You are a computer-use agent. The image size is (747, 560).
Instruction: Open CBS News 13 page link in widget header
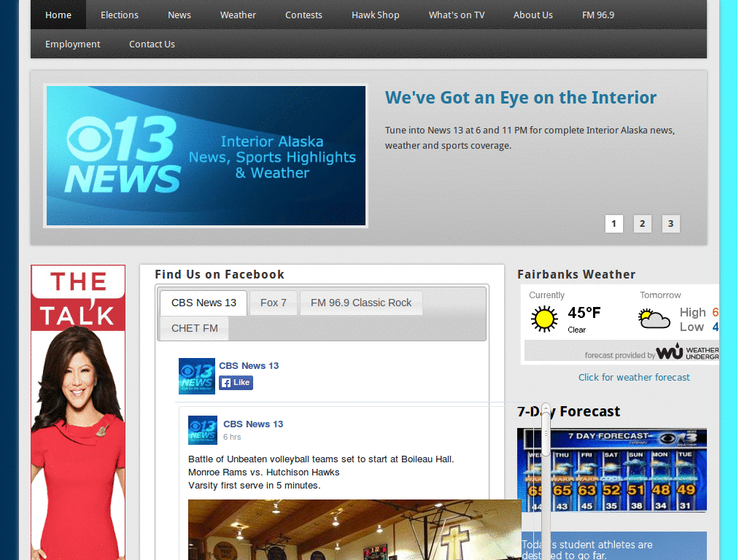[249, 366]
